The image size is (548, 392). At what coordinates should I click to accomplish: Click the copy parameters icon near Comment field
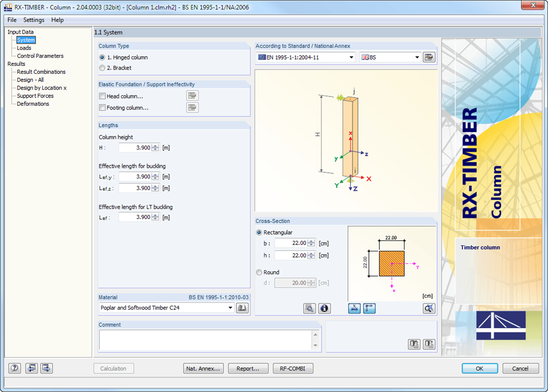(x=414, y=344)
